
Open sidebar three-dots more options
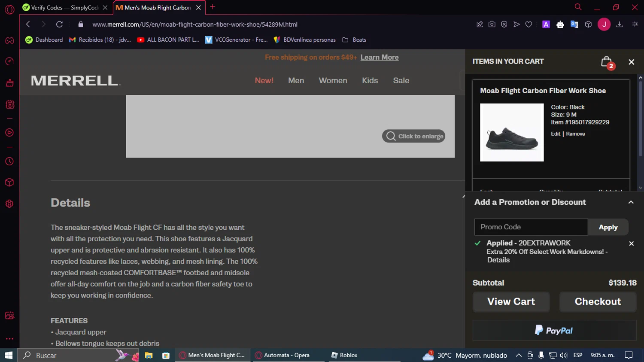pyautogui.click(x=9, y=339)
